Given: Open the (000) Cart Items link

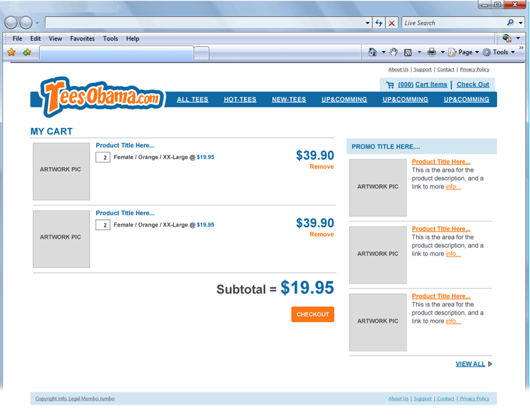Looking at the screenshot, I should point(423,85).
